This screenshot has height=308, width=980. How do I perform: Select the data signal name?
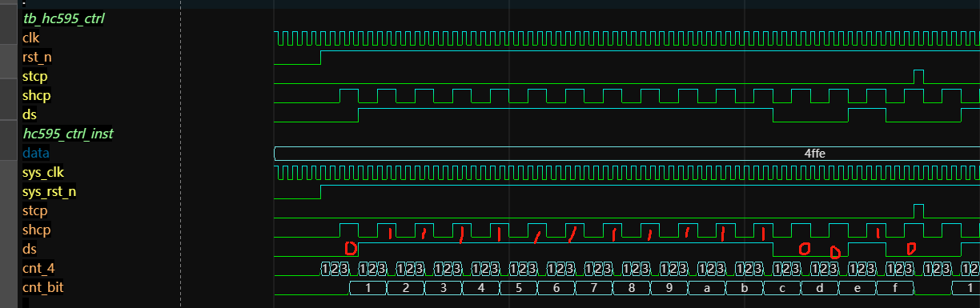pyautogui.click(x=35, y=153)
